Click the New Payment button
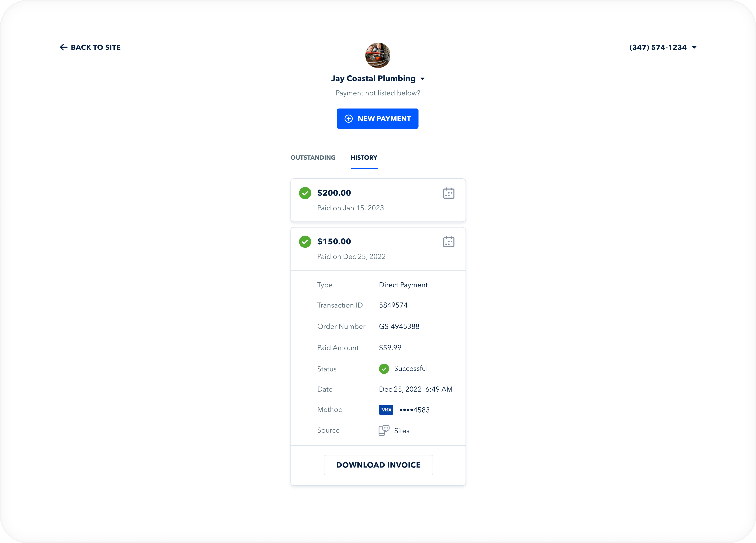Image resolution: width=756 pixels, height=543 pixels. pos(378,119)
